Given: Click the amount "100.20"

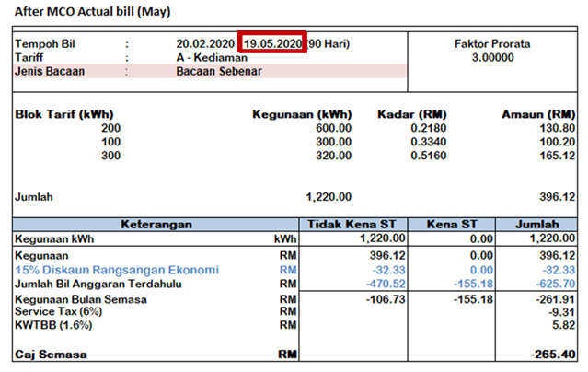Looking at the screenshot, I should 558,142.
